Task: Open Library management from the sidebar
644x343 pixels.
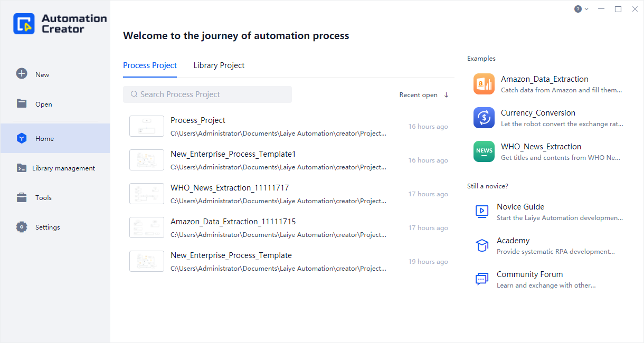Action: tap(63, 168)
